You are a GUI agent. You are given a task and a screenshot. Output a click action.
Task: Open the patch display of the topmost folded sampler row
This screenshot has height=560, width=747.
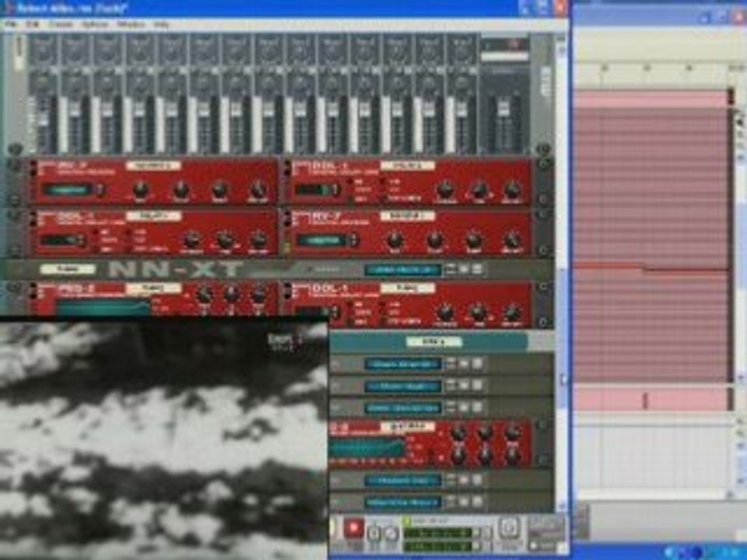click(x=403, y=364)
